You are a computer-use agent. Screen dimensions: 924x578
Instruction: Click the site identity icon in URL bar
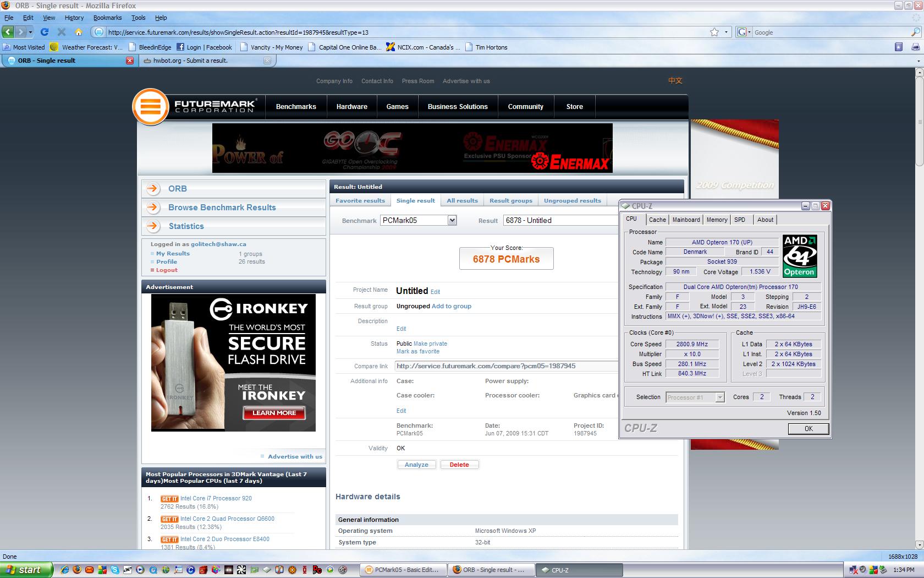click(x=99, y=32)
